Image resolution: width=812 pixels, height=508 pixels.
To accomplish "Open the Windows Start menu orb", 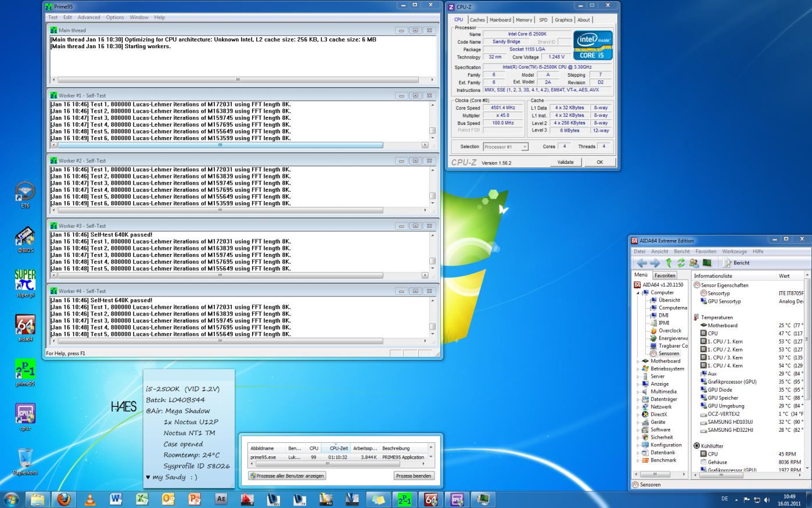I will [x=12, y=499].
